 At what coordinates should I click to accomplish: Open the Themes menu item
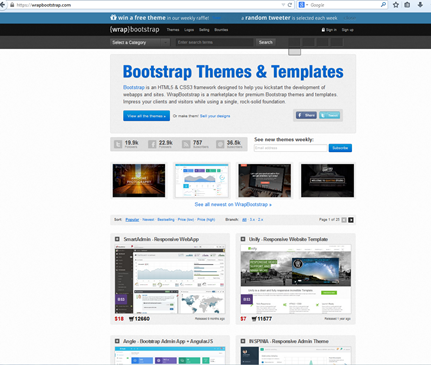(173, 30)
